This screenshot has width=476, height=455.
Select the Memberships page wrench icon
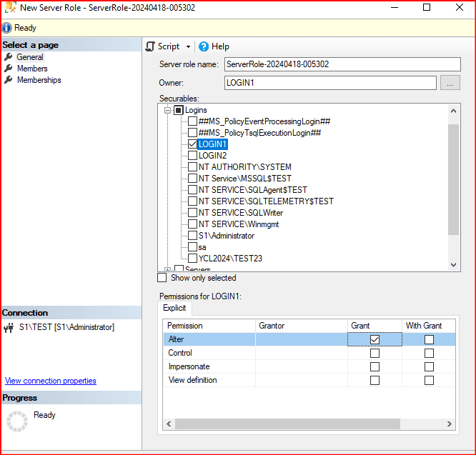(9, 80)
